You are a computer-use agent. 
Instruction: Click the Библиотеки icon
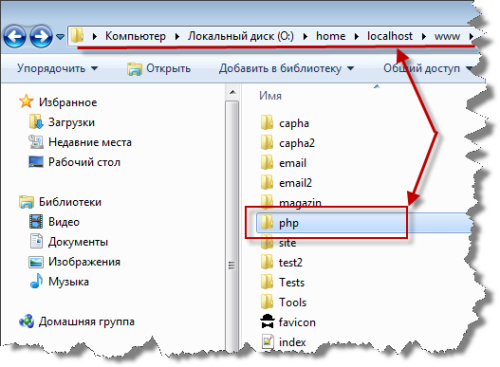click(26, 202)
